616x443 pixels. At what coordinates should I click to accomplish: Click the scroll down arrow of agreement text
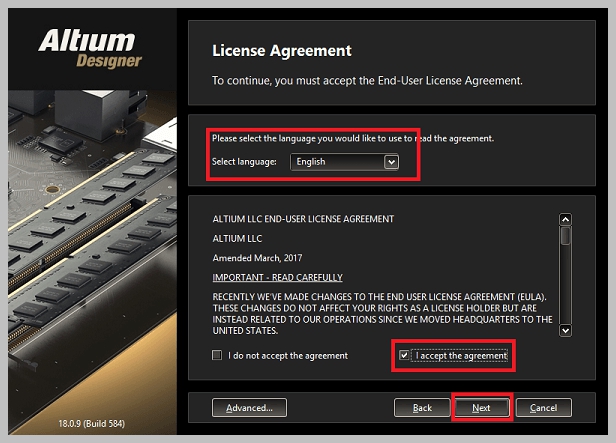point(565,330)
